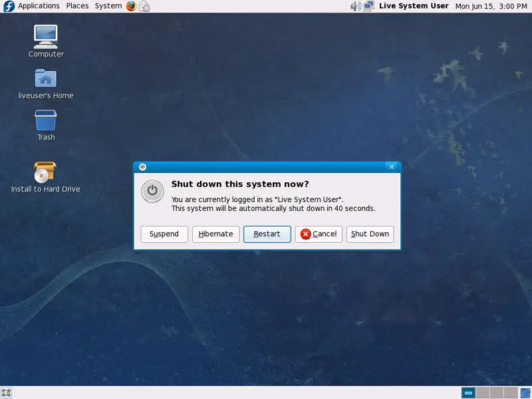Switch to the second workspace
Image resolution: width=532 pixels, height=399 pixels.
click(483, 393)
